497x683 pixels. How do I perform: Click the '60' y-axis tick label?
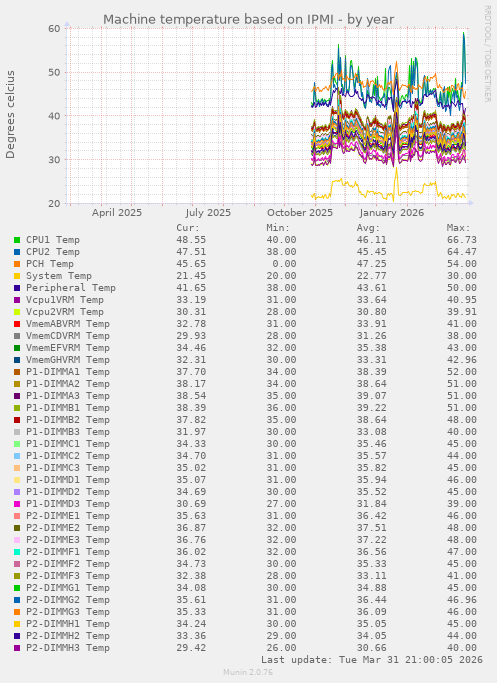click(x=54, y=29)
